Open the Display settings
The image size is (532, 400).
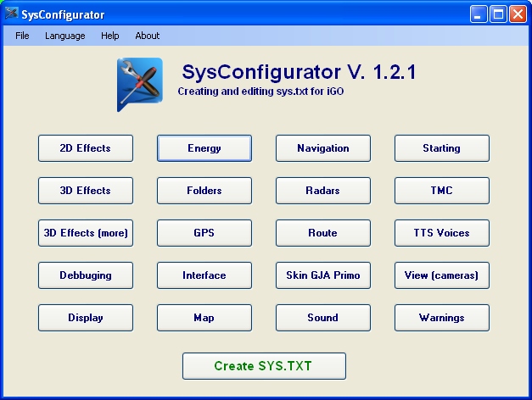click(86, 318)
